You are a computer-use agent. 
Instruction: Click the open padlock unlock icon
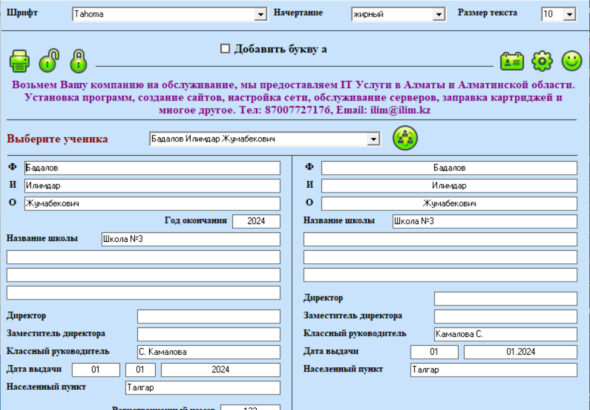pos(49,60)
